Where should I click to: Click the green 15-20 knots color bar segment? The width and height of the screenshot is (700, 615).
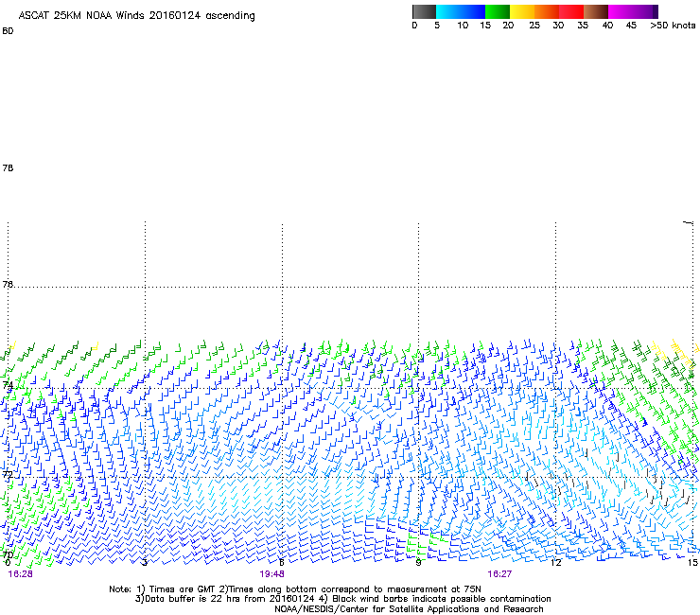[x=498, y=11]
